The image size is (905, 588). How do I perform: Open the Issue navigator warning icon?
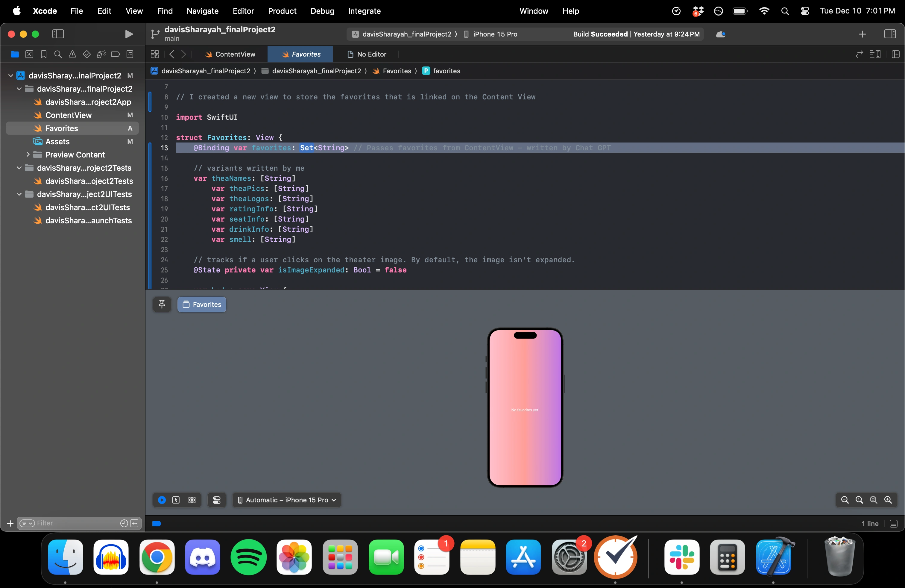point(72,54)
